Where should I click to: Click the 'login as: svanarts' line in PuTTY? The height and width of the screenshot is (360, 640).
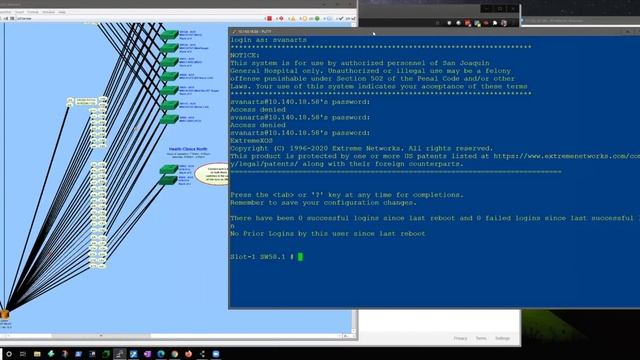click(x=268, y=40)
